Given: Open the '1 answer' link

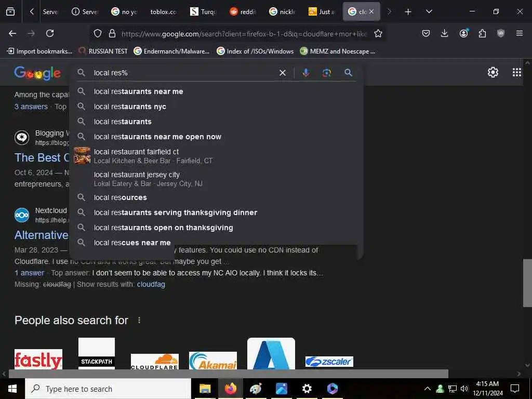Looking at the screenshot, I should (29, 273).
